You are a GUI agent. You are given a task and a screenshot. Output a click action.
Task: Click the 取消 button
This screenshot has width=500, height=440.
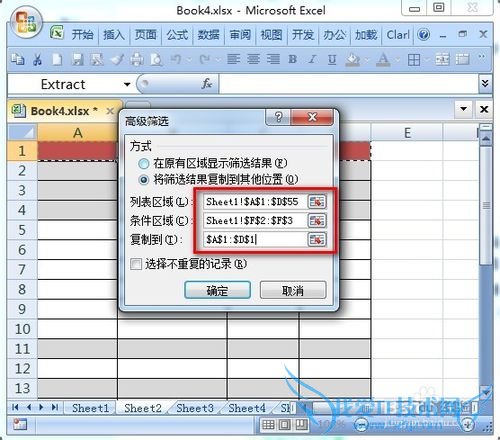tap(293, 290)
